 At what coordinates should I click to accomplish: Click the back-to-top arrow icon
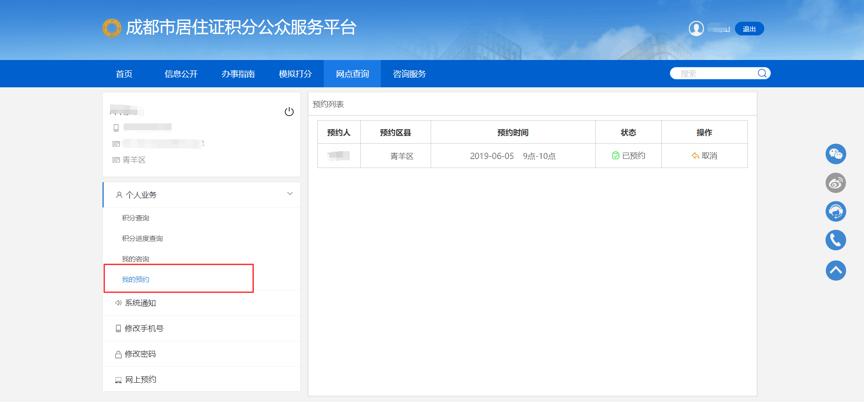tap(835, 269)
